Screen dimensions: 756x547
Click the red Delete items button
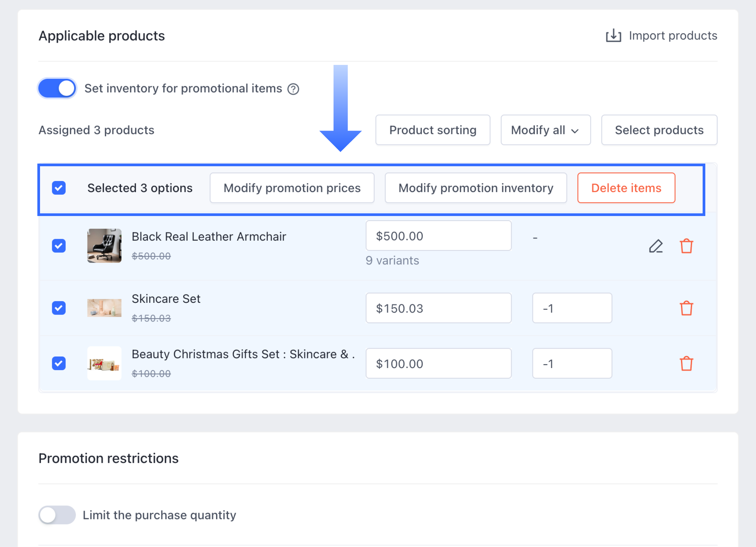(626, 188)
